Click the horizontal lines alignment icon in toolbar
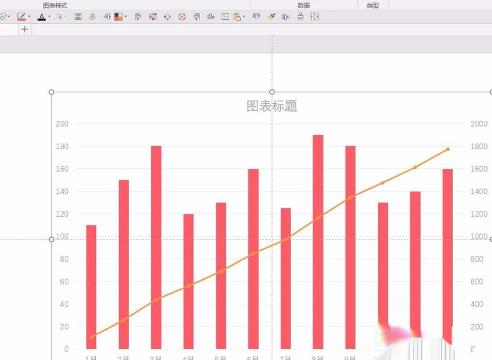492x360 pixels. (78, 16)
